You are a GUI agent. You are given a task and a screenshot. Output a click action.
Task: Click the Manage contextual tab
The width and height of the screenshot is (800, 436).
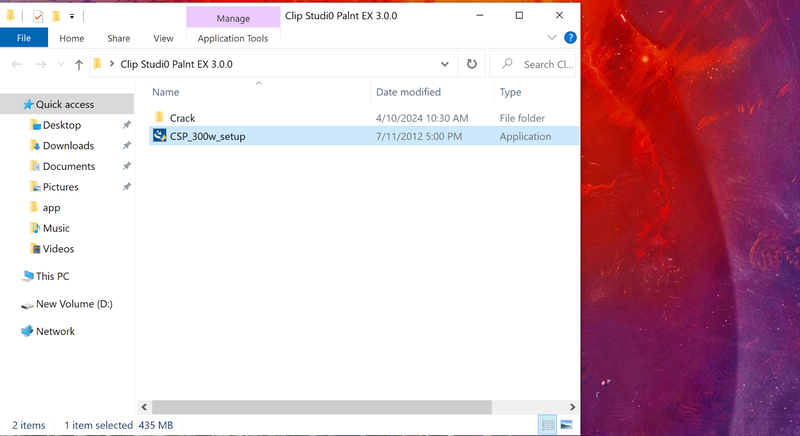coord(233,18)
